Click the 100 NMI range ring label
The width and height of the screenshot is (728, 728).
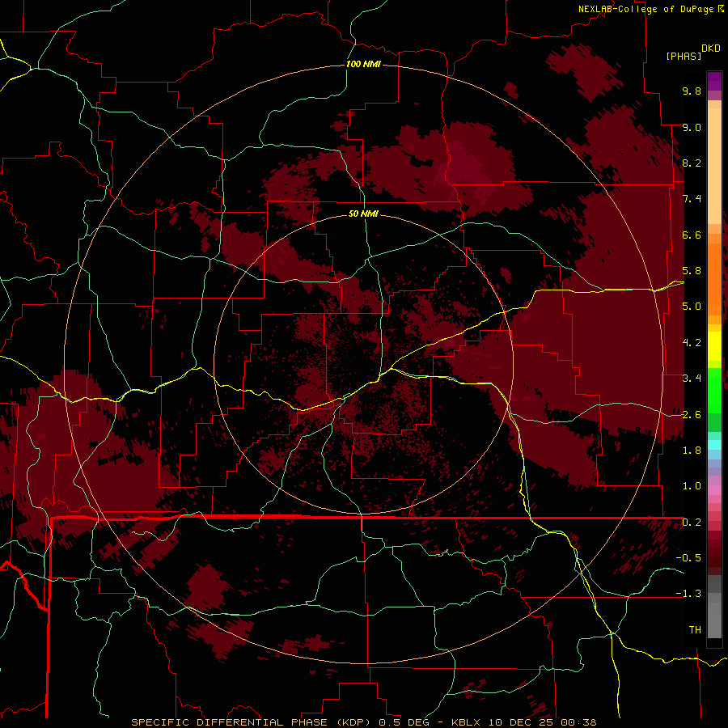(363, 64)
